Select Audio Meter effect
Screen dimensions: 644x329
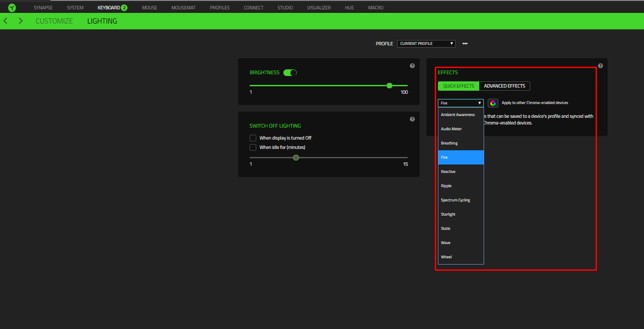coord(461,129)
